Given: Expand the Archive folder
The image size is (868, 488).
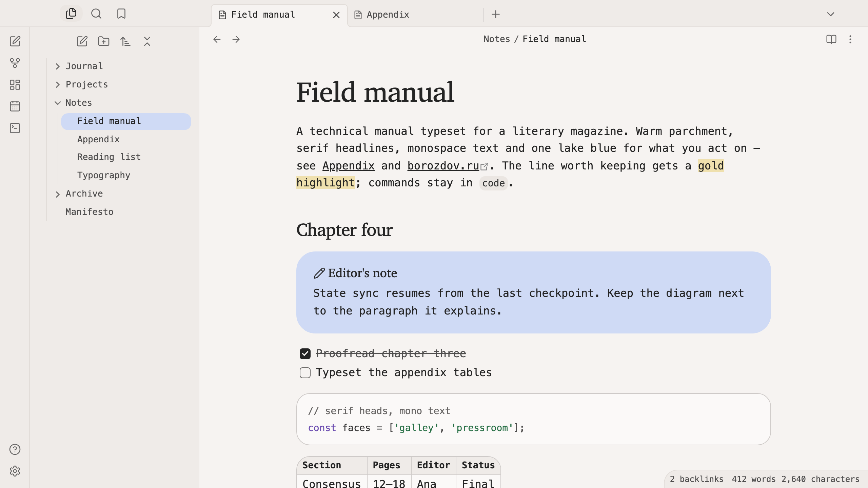Looking at the screenshot, I should (58, 194).
